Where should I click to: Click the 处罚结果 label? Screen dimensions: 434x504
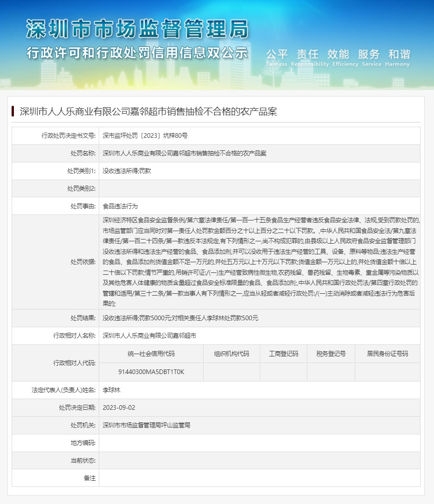coord(83,318)
